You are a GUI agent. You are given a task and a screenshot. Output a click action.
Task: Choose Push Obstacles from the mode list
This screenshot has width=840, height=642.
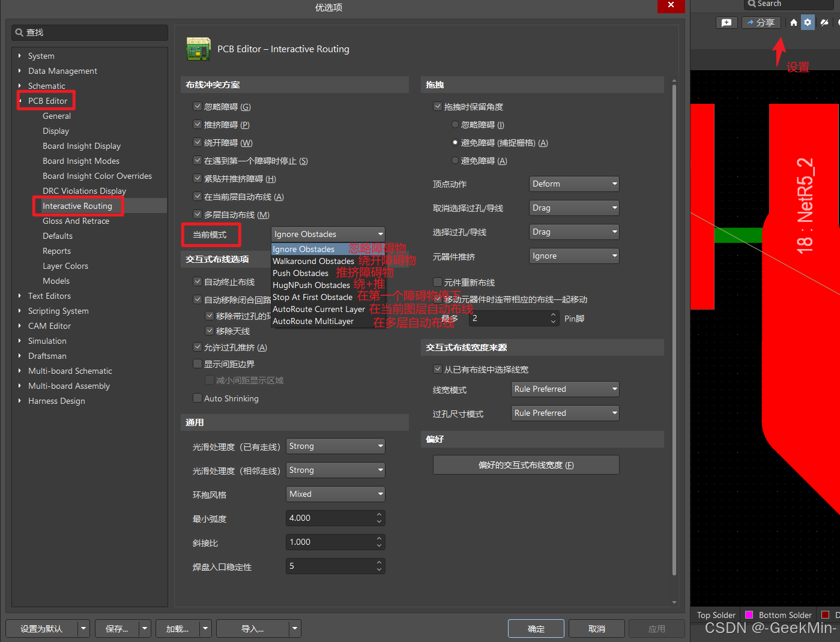(300, 273)
